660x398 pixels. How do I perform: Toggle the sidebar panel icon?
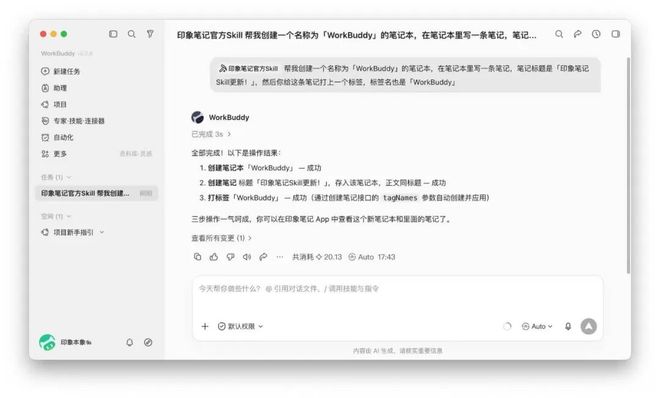click(113, 34)
